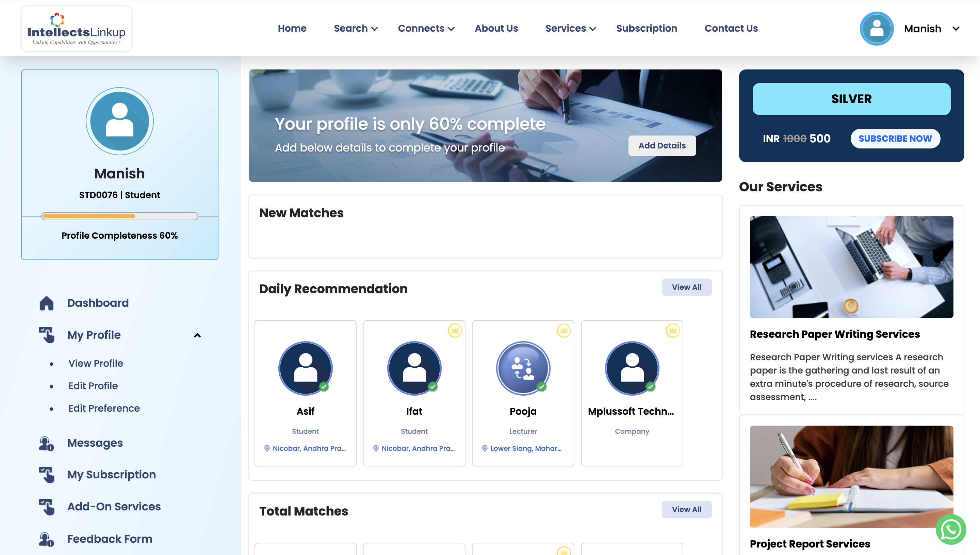Collapse the My Profile submenu chevron

(197, 335)
